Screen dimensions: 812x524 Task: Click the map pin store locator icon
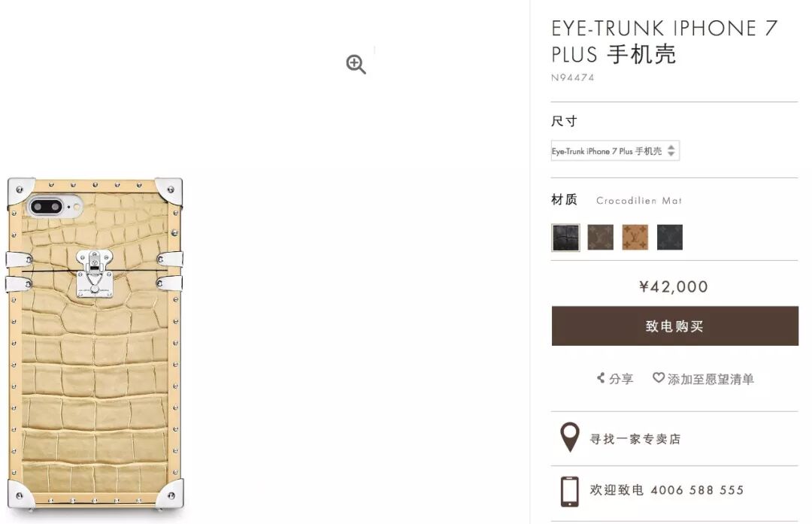(x=570, y=438)
